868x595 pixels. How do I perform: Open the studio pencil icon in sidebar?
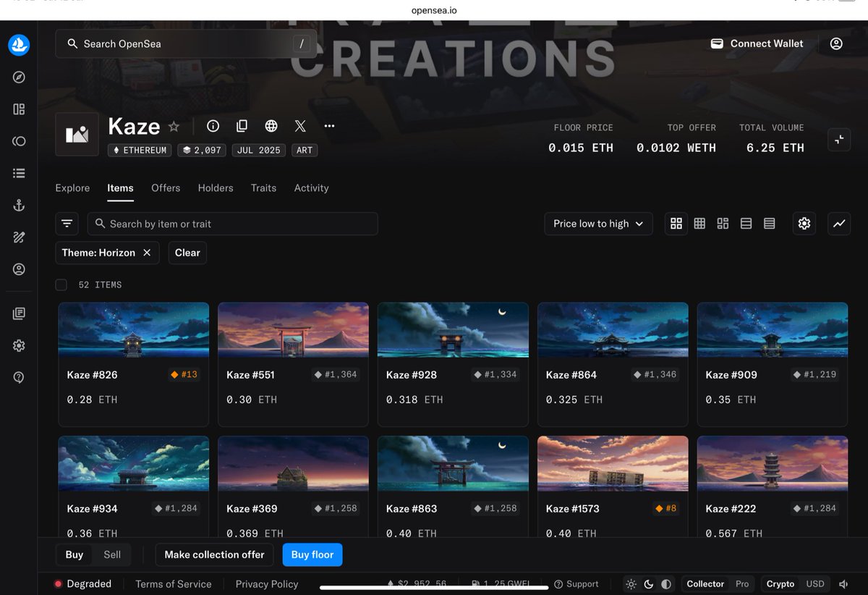coord(19,237)
